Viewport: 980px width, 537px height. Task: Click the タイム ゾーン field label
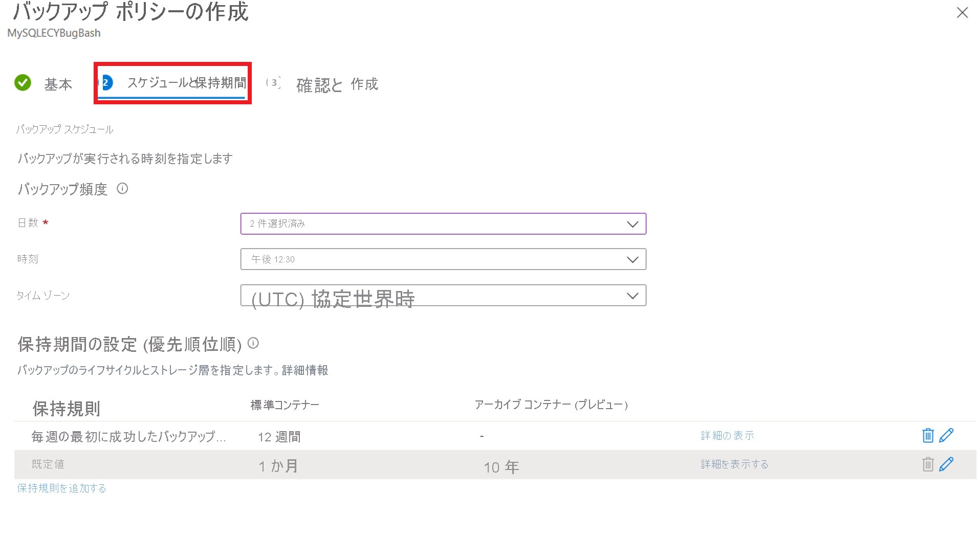point(43,296)
